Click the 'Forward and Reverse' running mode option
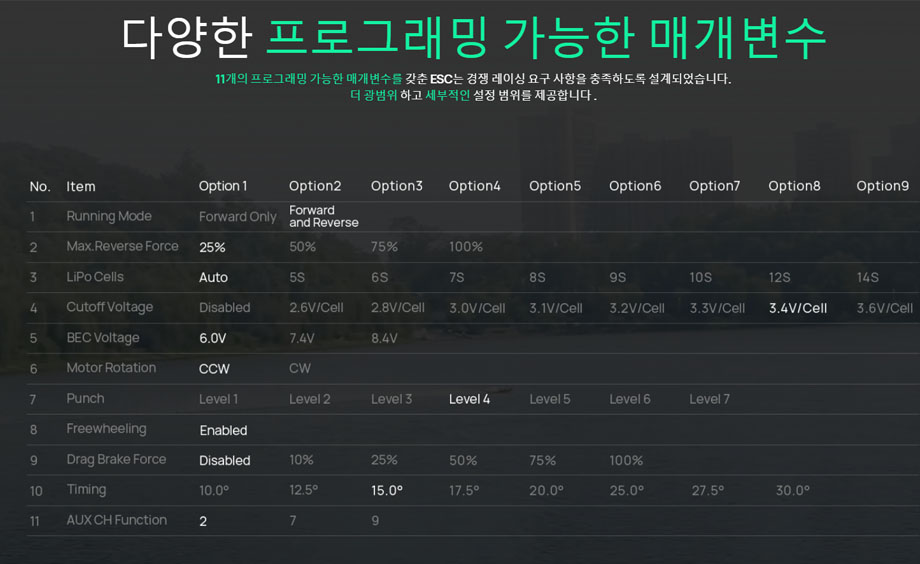This screenshot has height=564, width=920. coord(323,216)
